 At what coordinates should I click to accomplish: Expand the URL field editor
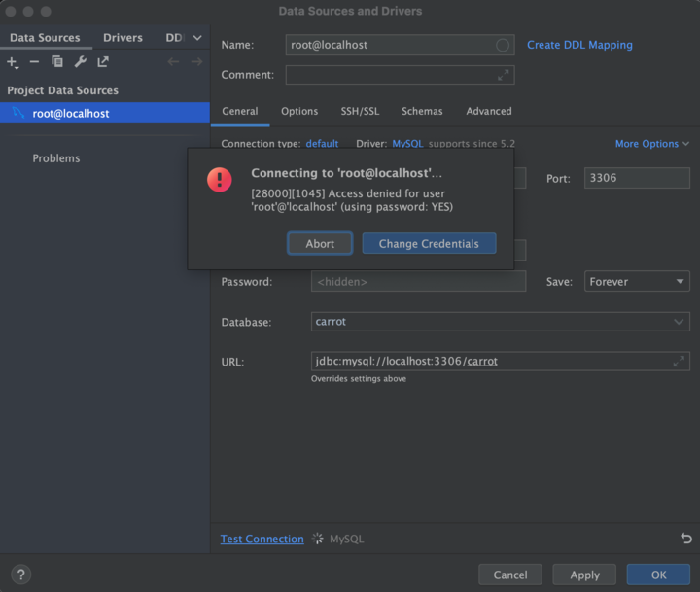click(679, 362)
